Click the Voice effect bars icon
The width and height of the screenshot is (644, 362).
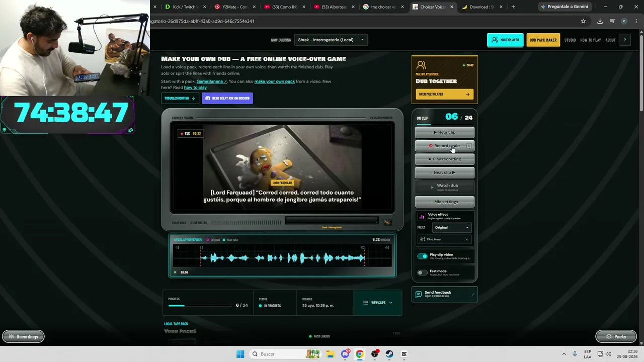click(422, 217)
